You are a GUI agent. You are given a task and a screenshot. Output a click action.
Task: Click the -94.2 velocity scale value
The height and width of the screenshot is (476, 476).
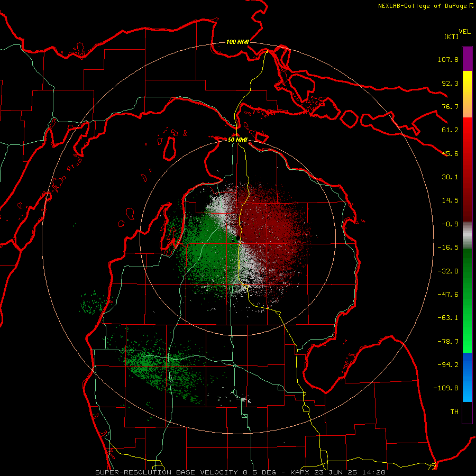pos(448,365)
